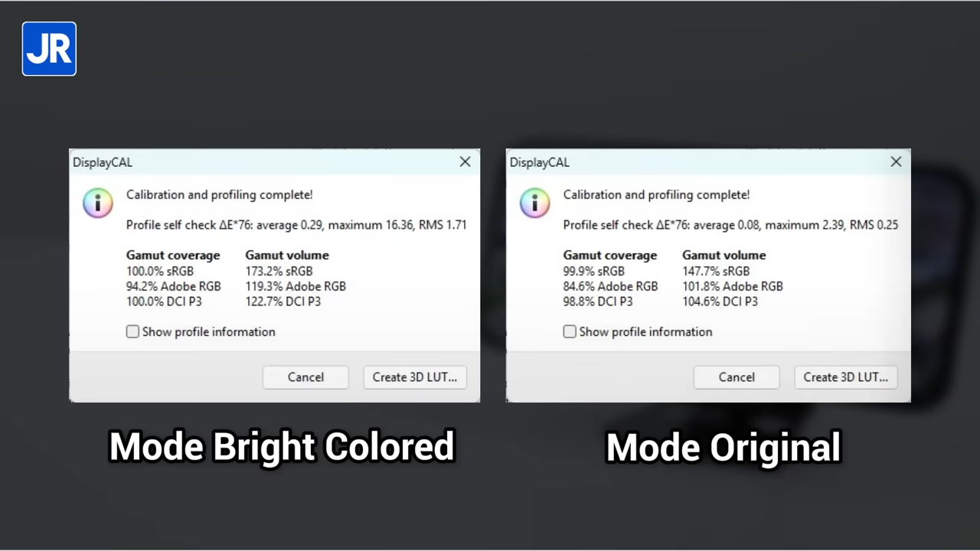Click the "Mode Original" caption text

pos(723,447)
